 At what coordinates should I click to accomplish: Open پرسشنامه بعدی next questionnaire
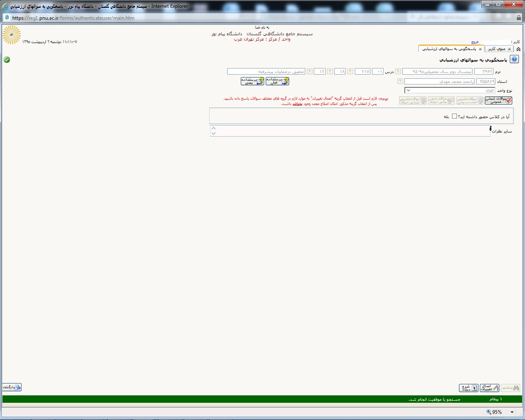[252, 81]
